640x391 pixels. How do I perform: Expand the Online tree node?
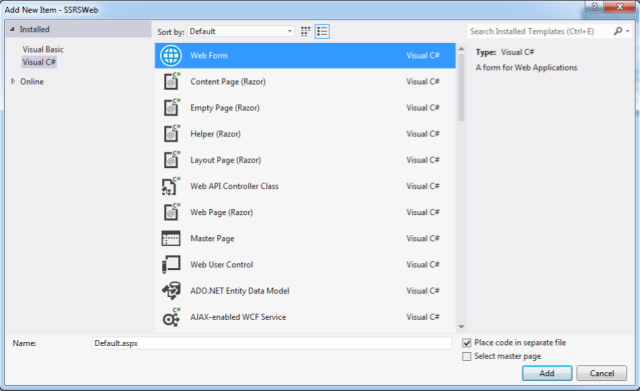point(13,81)
